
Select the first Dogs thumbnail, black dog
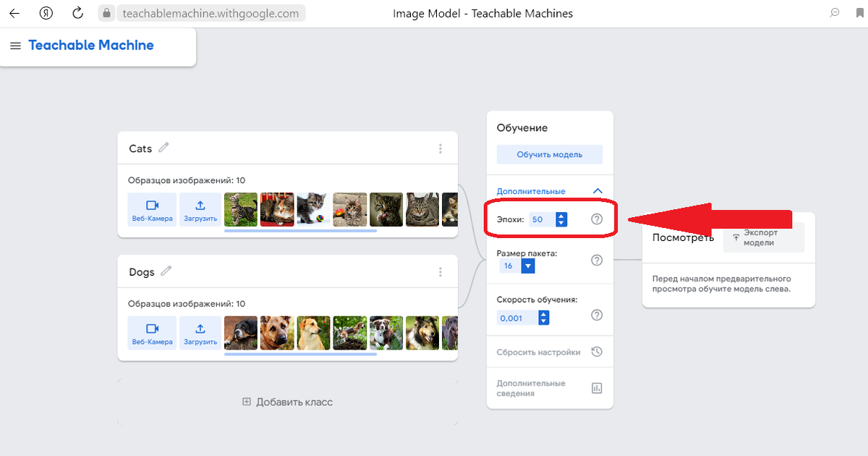tap(241, 334)
